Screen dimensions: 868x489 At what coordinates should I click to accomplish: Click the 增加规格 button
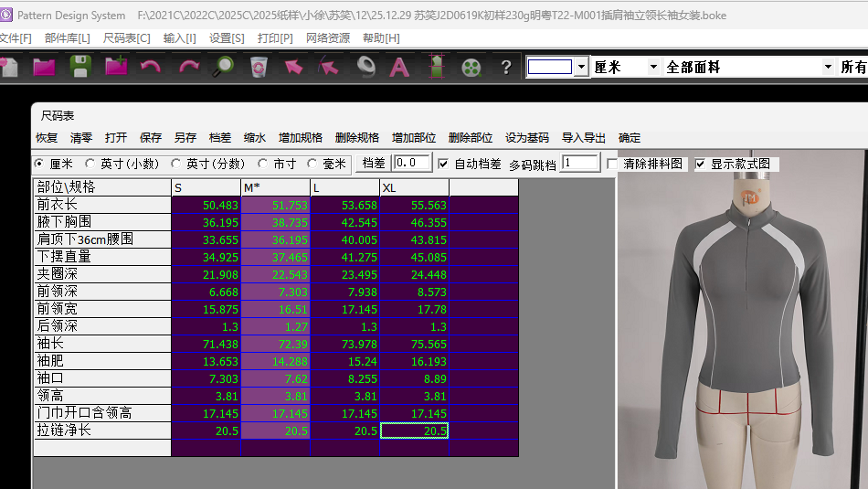301,138
